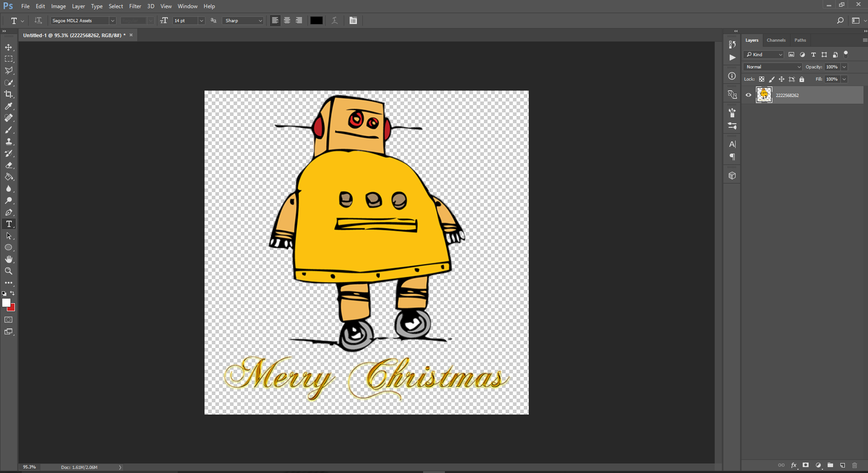Switch to the Channels tab
This screenshot has height=473, width=868.
(x=776, y=40)
